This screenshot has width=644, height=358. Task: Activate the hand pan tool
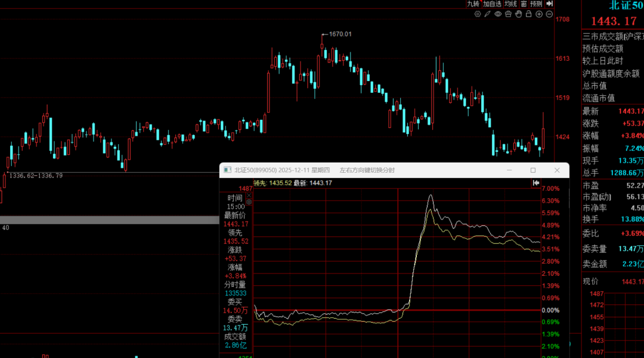tap(519, 14)
